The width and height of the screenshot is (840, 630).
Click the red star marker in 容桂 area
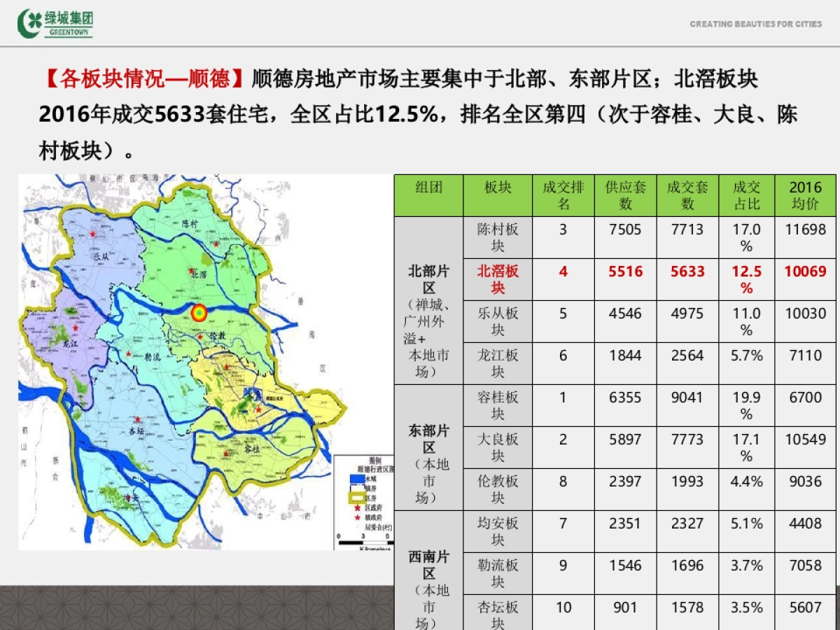point(227,454)
